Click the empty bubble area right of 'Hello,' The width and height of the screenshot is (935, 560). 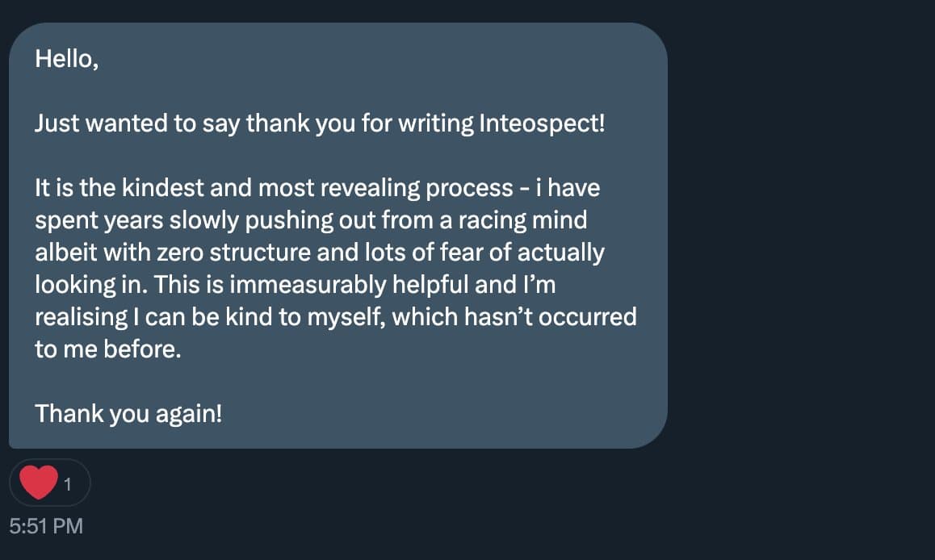363,60
